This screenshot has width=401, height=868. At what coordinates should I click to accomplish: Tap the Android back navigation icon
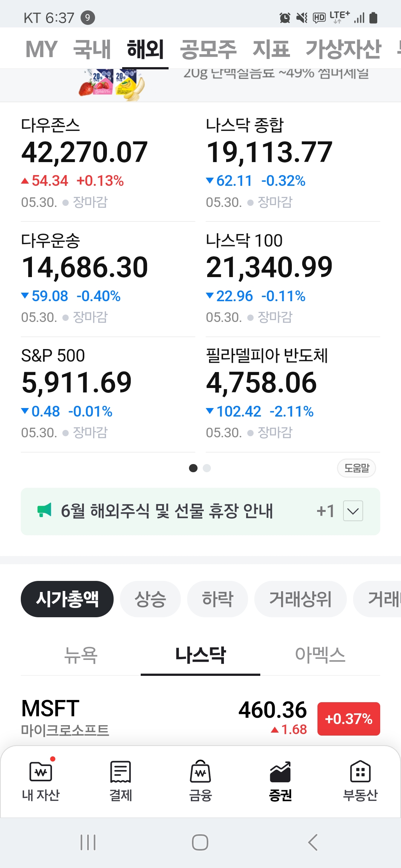click(313, 842)
